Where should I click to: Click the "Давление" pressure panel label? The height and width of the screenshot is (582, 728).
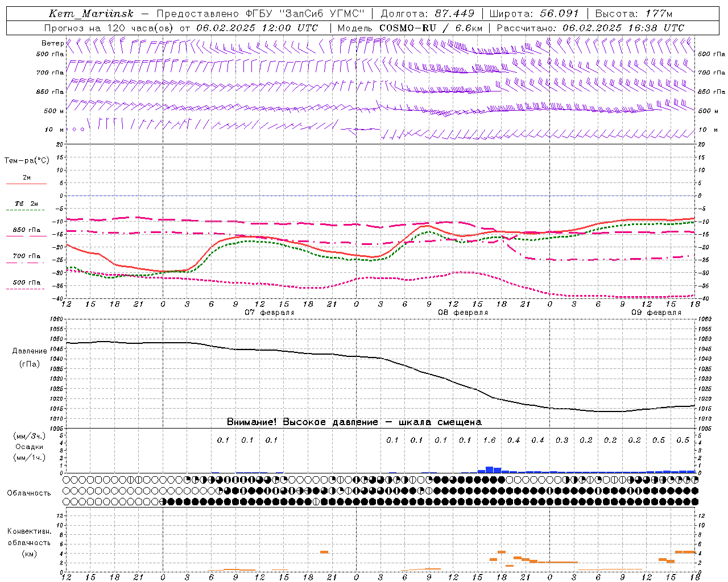(x=30, y=351)
